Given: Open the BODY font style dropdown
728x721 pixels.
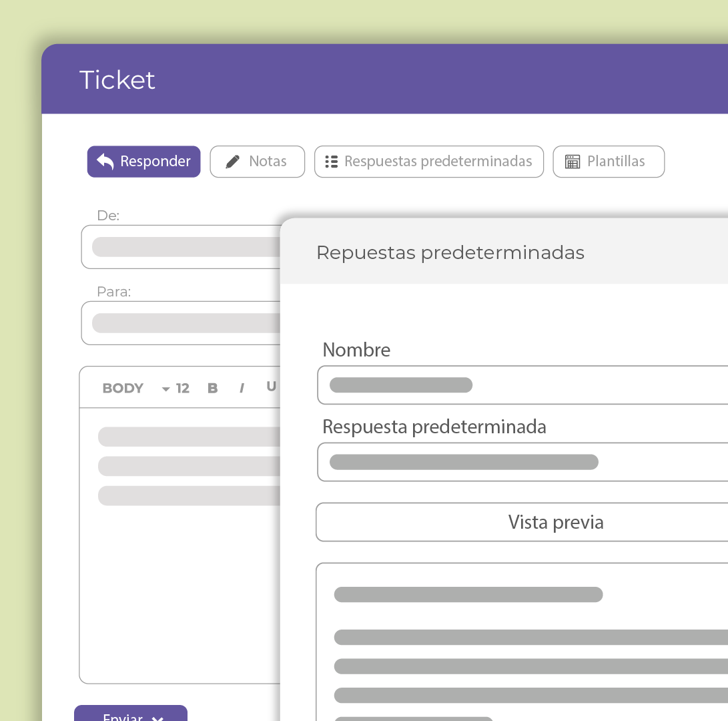Looking at the screenshot, I should [123, 388].
